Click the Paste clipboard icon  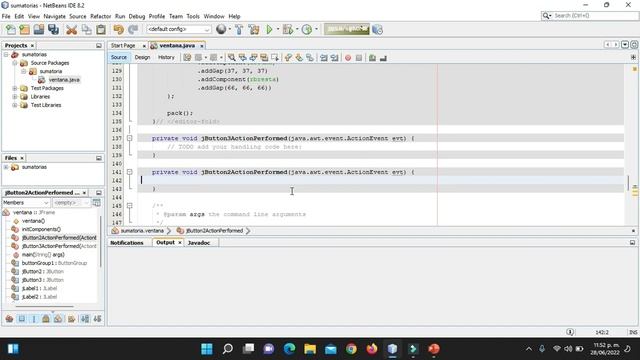tap(101, 29)
